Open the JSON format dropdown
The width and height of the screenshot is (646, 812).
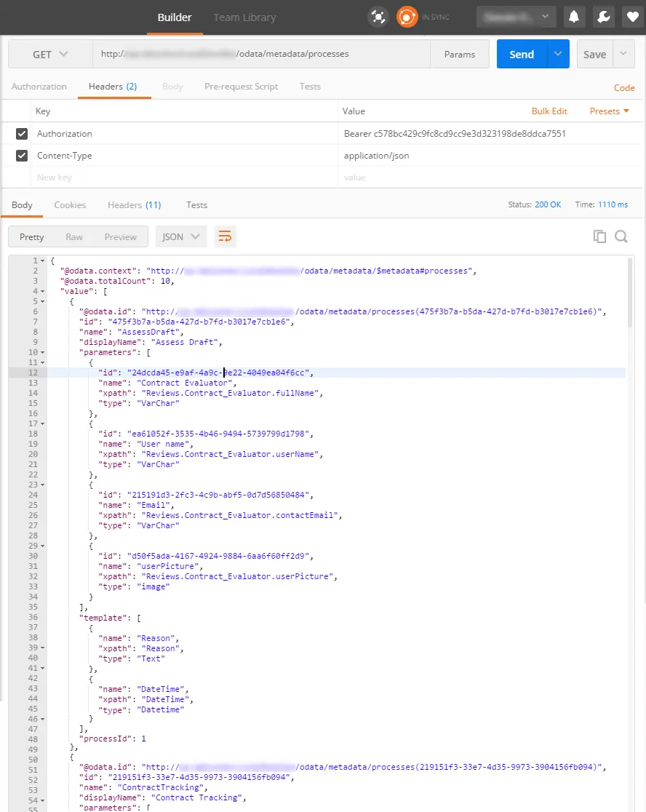point(180,236)
